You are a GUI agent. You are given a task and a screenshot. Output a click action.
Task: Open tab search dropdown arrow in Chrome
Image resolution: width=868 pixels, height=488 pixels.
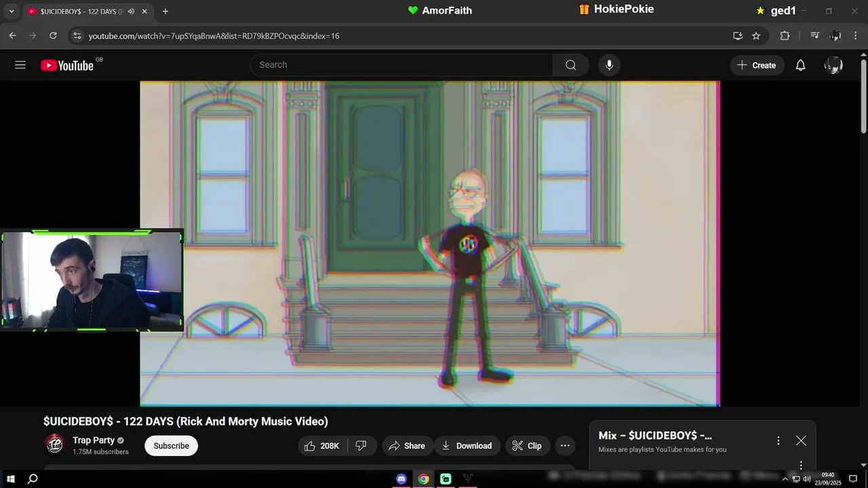point(11,11)
